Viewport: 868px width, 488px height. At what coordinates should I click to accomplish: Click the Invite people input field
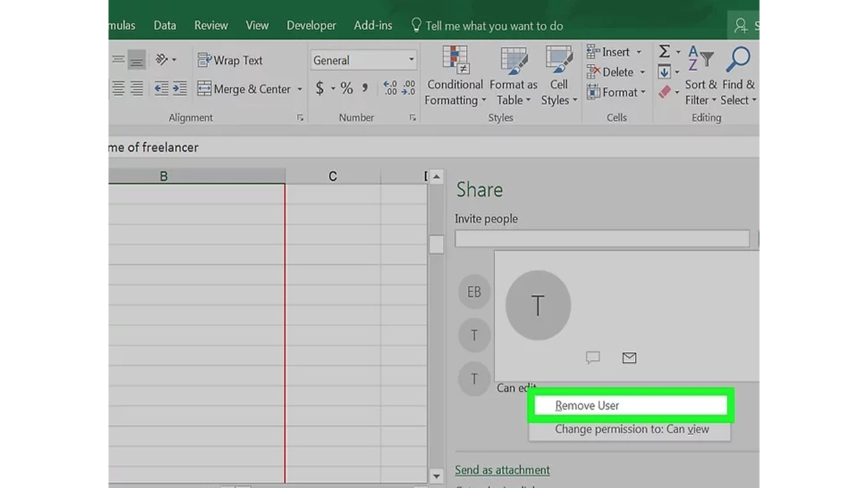pyautogui.click(x=602, y=239)
